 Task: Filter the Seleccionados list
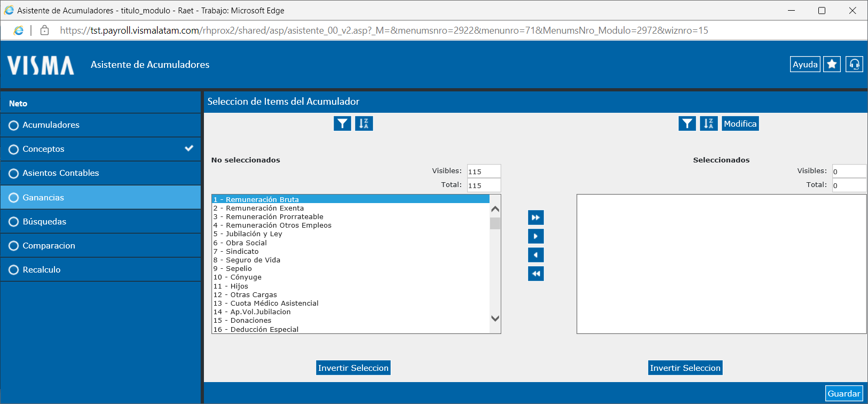coord(687,123)
